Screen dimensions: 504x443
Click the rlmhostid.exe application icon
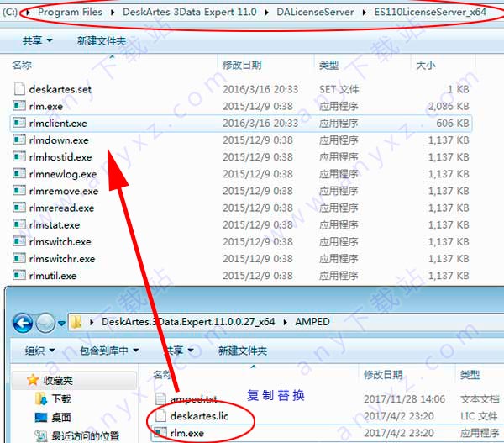click(x=19, y=156)
